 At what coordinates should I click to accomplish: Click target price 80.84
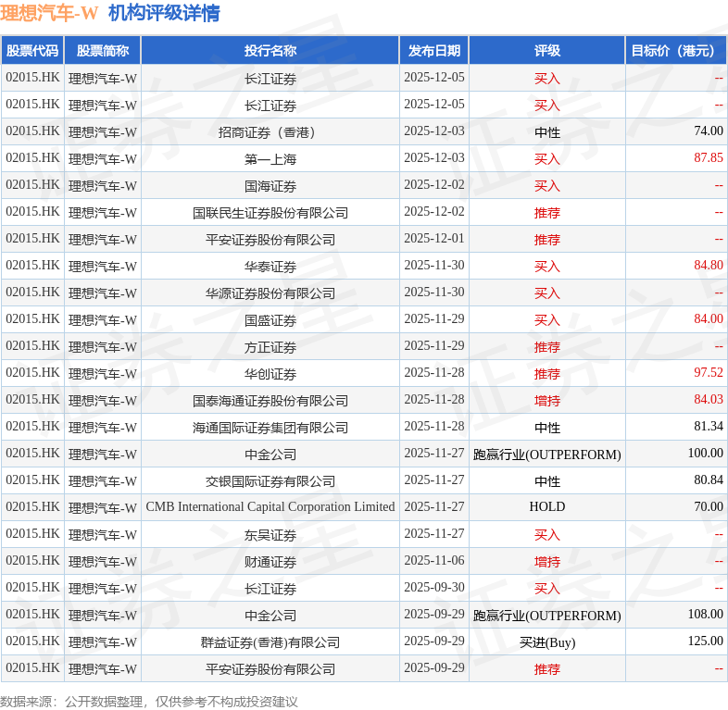click(x=709, y=480)
